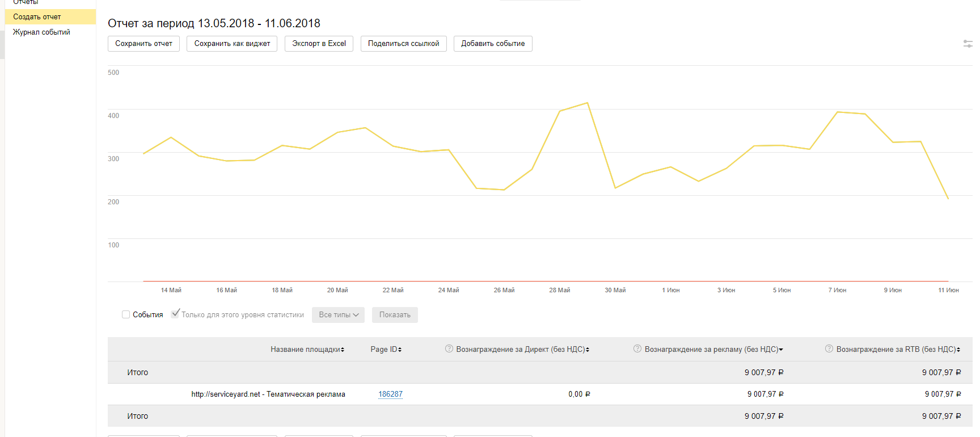This screenshot has height=437, width=980.
Task: Expand the Все типы dropdown
Action: tap(338, 315)
